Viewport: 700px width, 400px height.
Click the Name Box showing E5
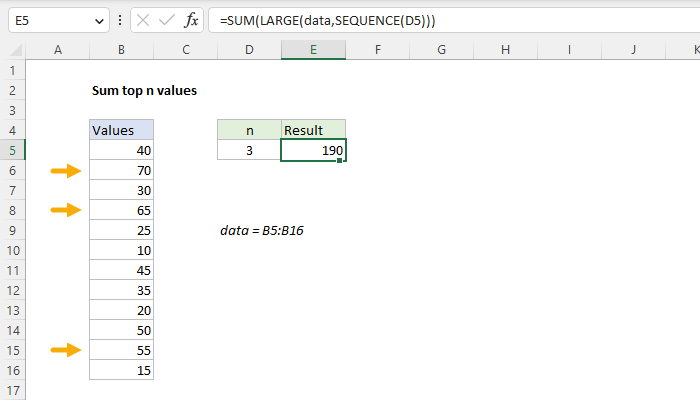pos(58,21)
